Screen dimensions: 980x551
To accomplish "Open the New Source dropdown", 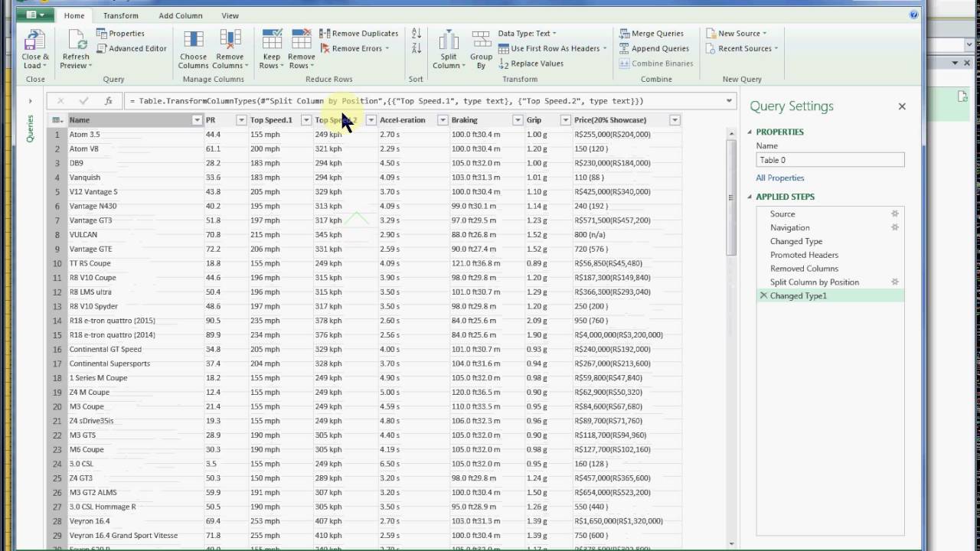I will coord(737,34).
